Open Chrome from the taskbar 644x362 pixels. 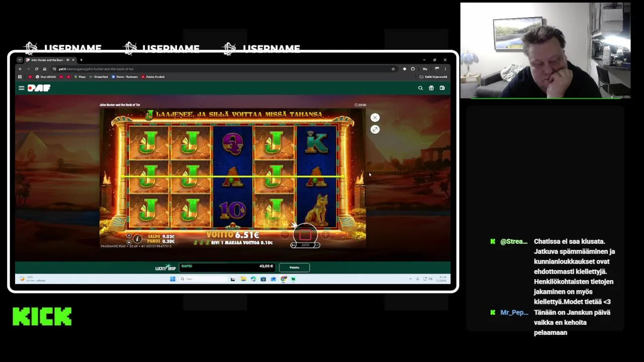(x=284, y=279)
